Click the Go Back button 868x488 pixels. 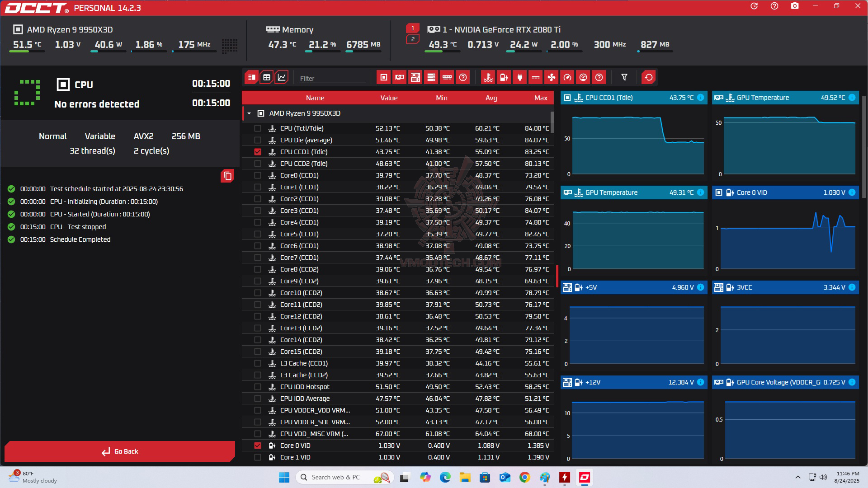[120, 451]
